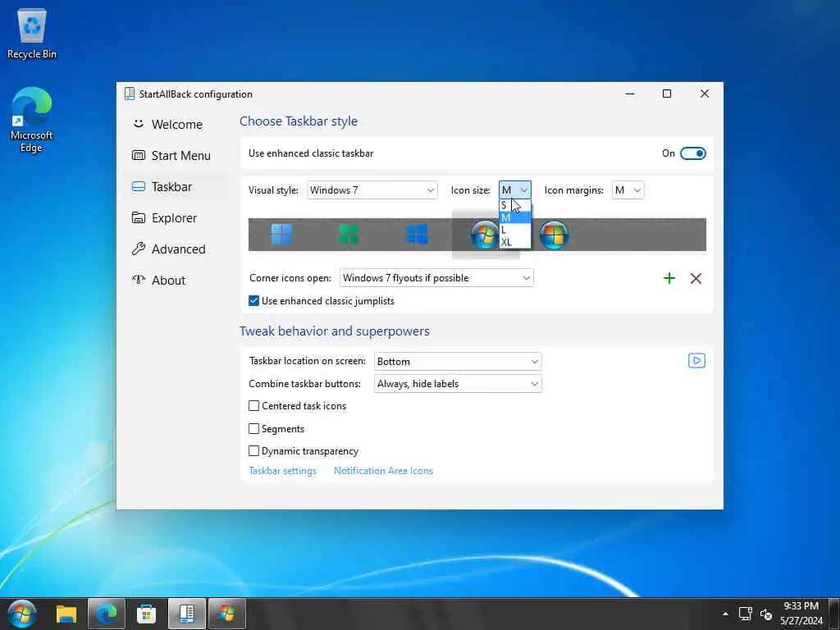Remove start button image with red X
Viewport: 840px width, 630px height.
(x=696, y=278)
